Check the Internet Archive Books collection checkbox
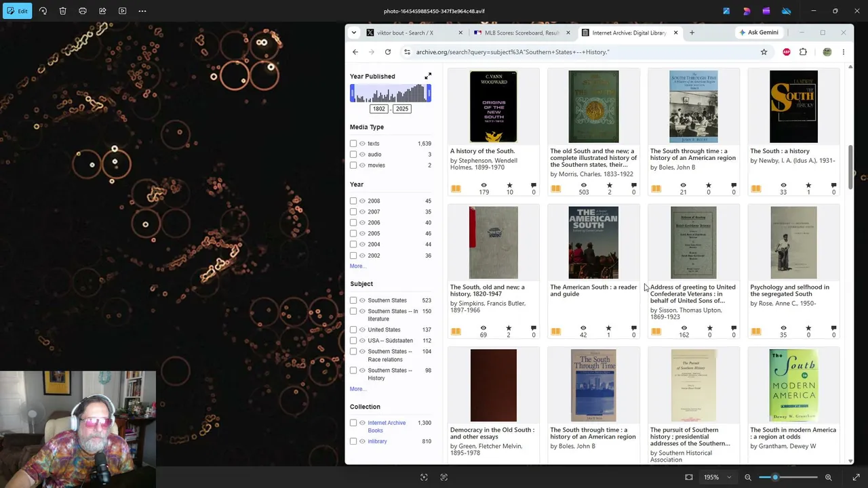Image resolution: width=868 pixels, height=488 pixels. point(353,423)
